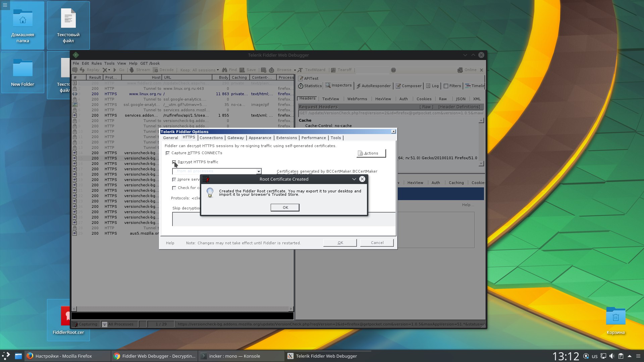The width and height of the screenshot is (644, 362).
Task: Click the MSDN search field in Fiddler toolbar
Action: pos(372,70)
